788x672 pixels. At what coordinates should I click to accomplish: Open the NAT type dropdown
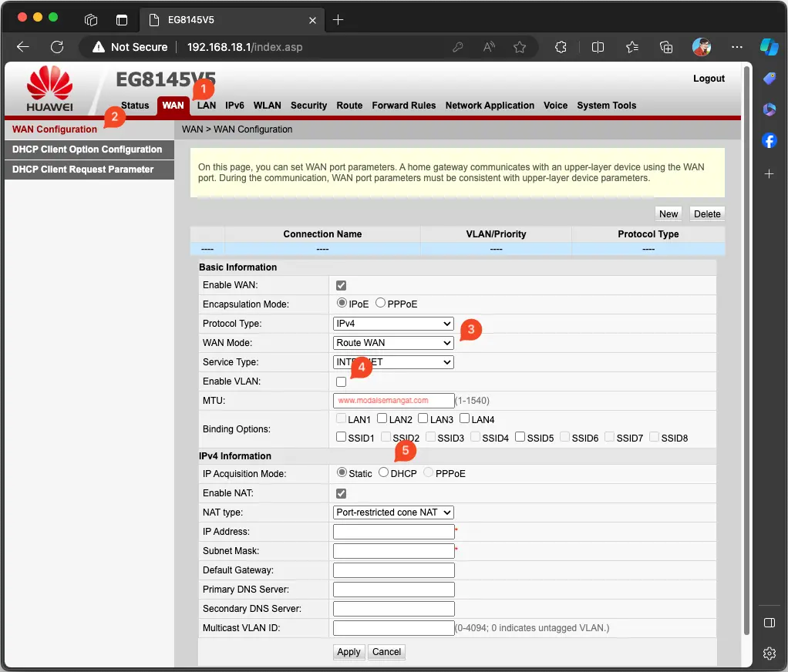[393, 512]
